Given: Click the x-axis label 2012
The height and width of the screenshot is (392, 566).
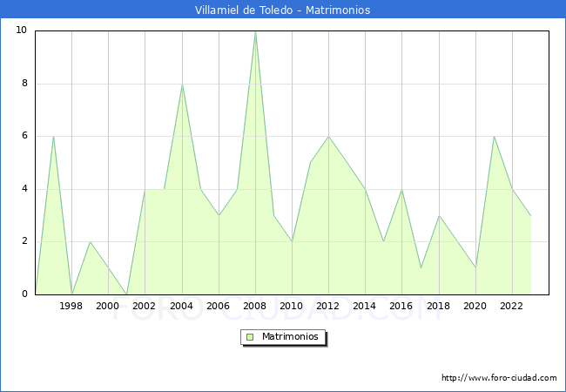Looking at the screenshot, I should coord(327,306).
